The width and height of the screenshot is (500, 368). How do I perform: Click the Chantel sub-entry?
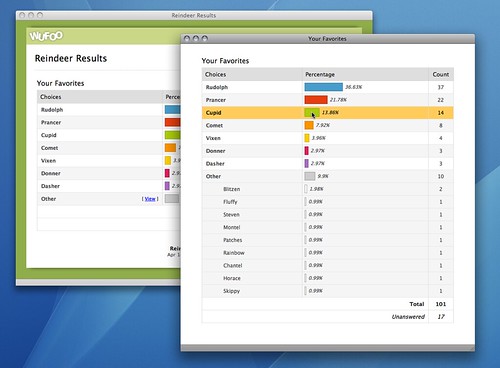pyautogui.click(x=233, y=265)
